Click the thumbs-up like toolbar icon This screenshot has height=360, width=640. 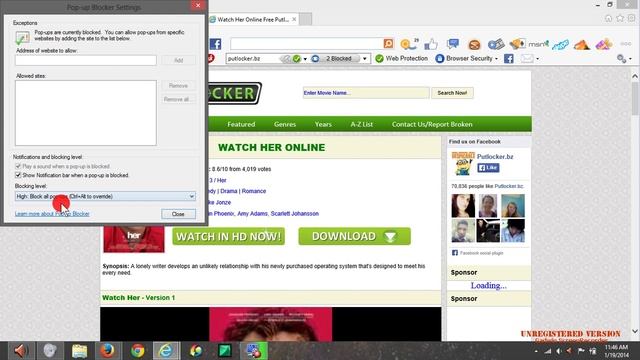(431, 44)
